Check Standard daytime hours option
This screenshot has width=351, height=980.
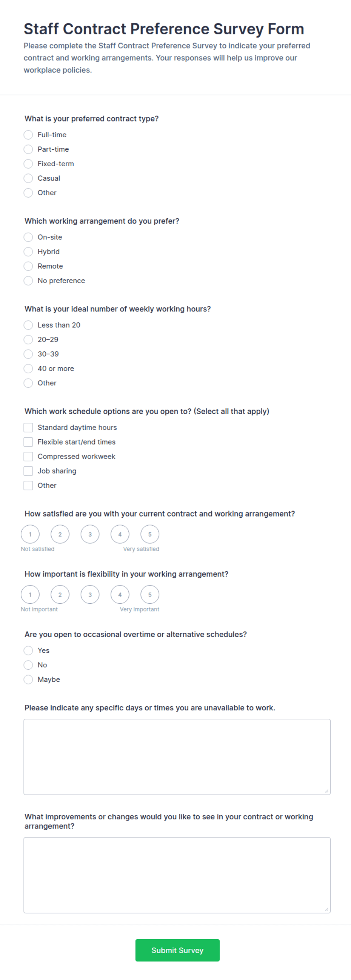pos(28,427)
